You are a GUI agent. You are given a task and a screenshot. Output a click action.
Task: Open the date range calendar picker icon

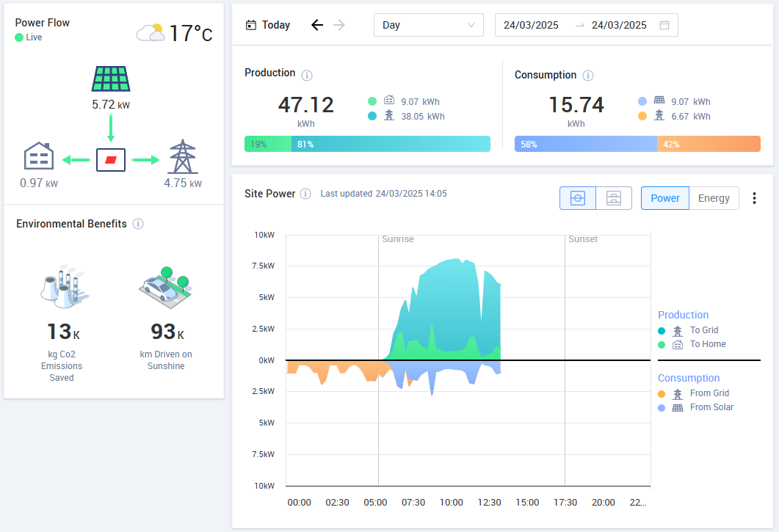[x=664, y=25]
